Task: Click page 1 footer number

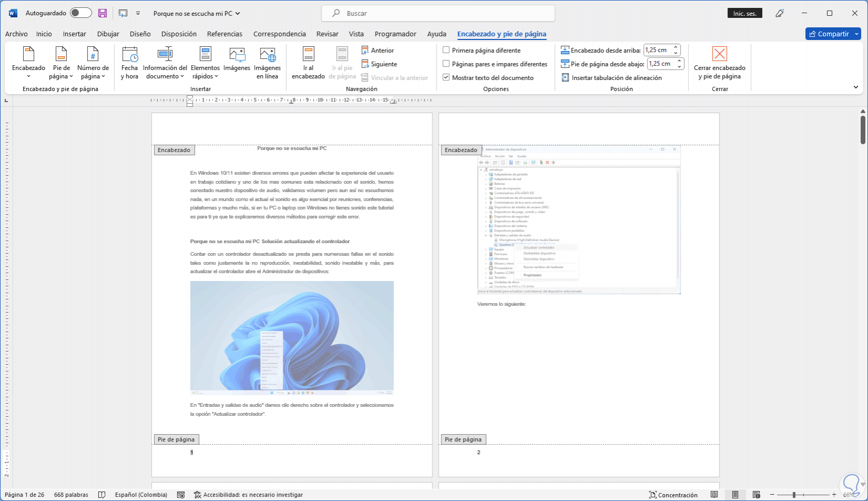Action: (x=191, y=453)
